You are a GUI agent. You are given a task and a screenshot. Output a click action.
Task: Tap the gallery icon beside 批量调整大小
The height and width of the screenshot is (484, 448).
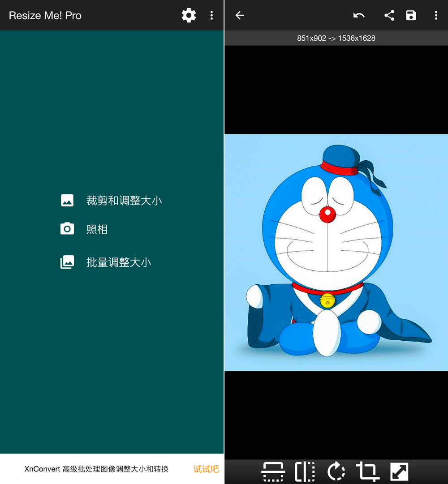click(x=67, y=262)
